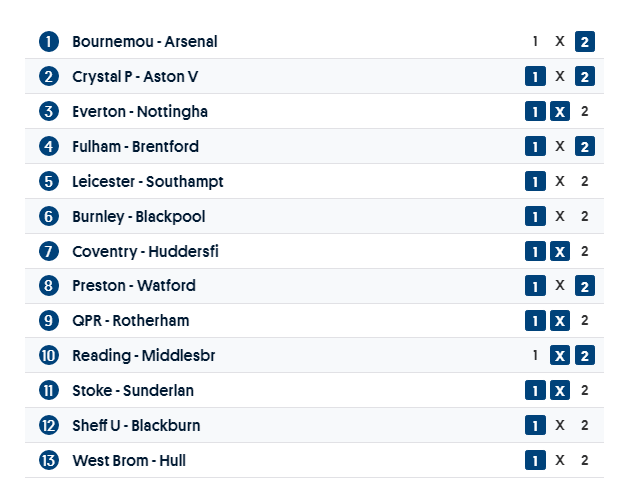Select away win '2' for Bournemou - Arsenal
Viewport: 623px width, 482px height.
click(x=585, y=42)
